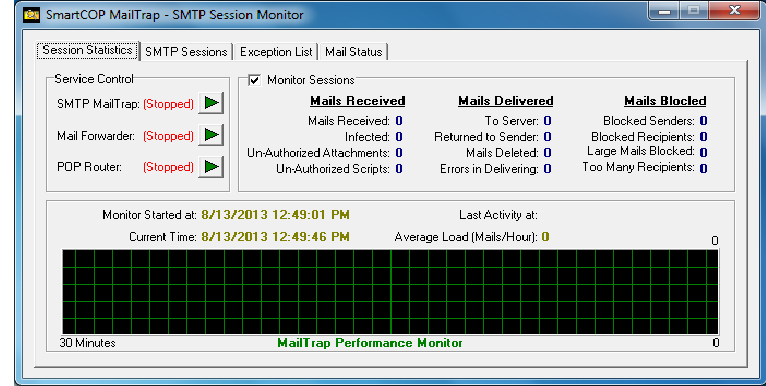The width and height of the screenshot is (766, 386).
Task: Click the Mails Blocled heading
Action: [x=665, y=101]
